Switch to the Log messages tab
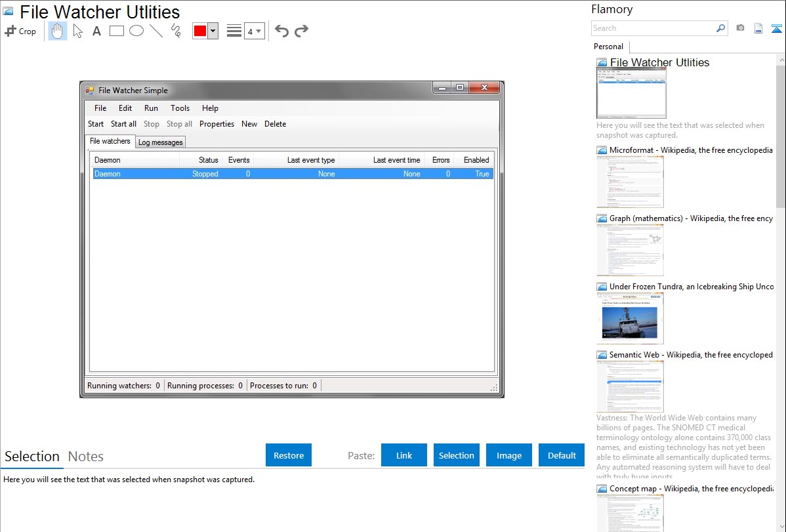The width and height of the screenshot is (786, 532). [160, 142]
